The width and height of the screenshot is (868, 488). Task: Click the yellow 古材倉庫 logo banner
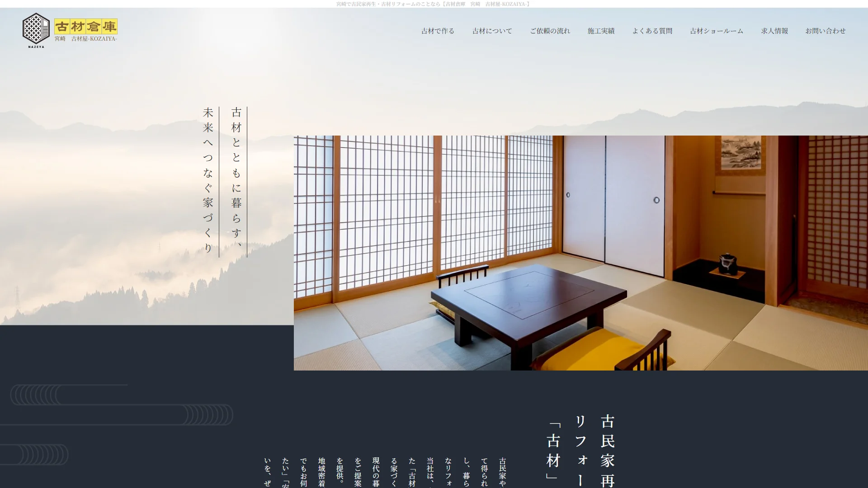pos(86,26)
